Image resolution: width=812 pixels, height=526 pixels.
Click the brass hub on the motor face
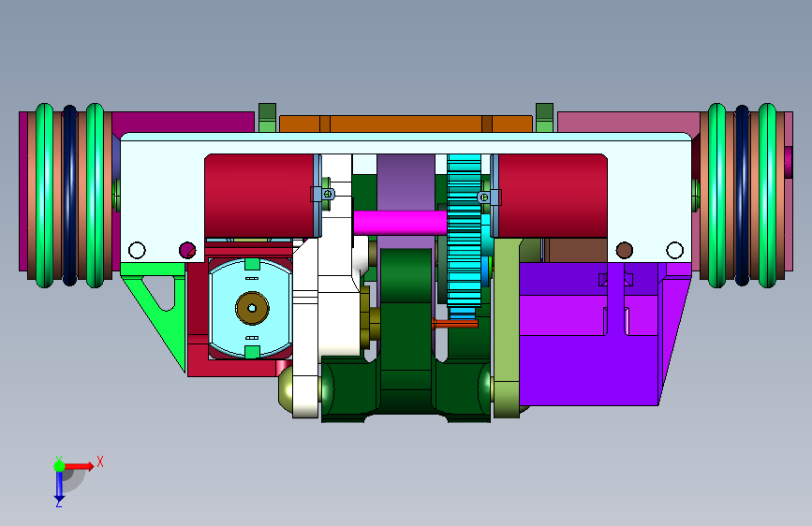(x=252, y=308)
